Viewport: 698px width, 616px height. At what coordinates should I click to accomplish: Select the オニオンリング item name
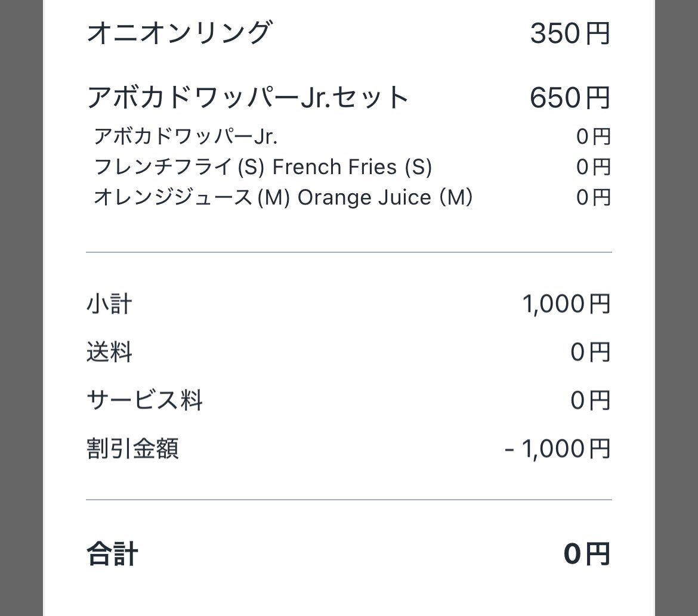[179, 32]
